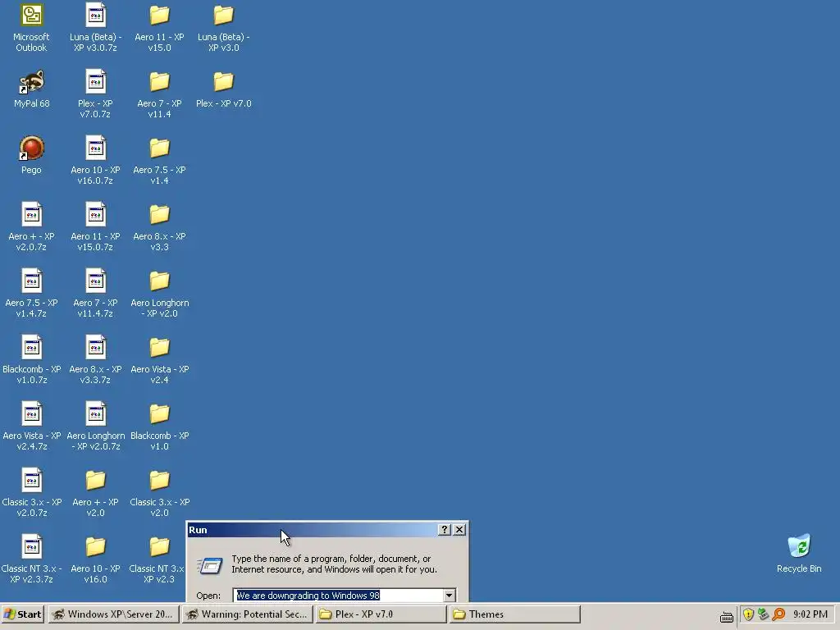
Task: Click the keyboard icon in the taskbar
Action: [727, 617]
